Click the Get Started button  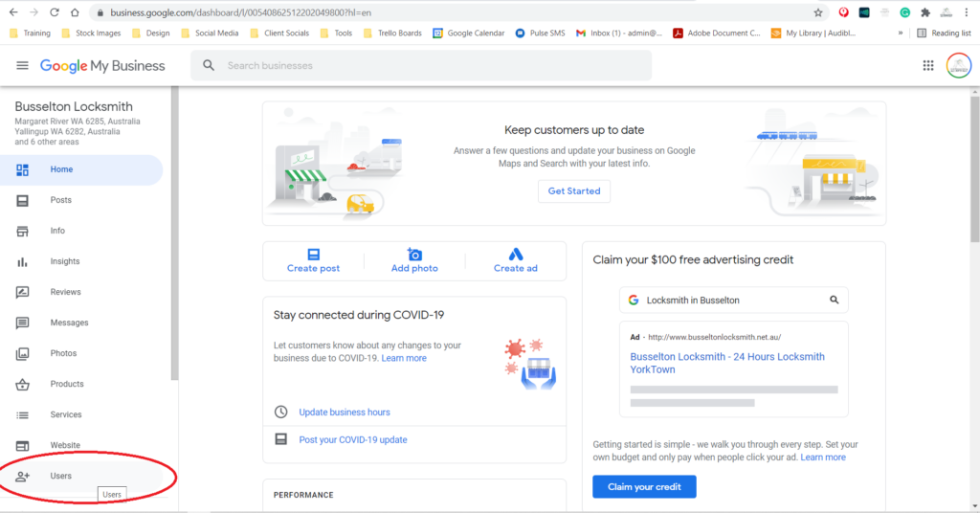(574, 191)
